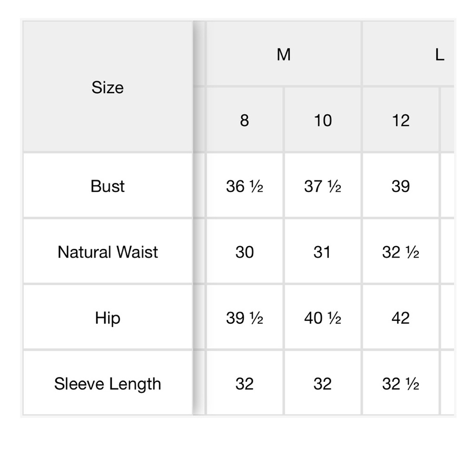Click the Bust row label
Image resolution: width=476 pixels, height=476 pixels.
[x=108, y=186]
